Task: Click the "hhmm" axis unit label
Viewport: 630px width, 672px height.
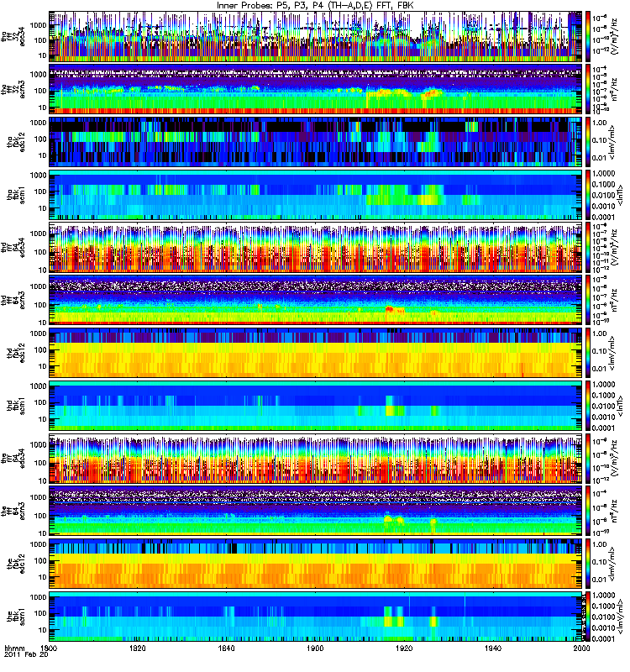Action: pos(14,648)
